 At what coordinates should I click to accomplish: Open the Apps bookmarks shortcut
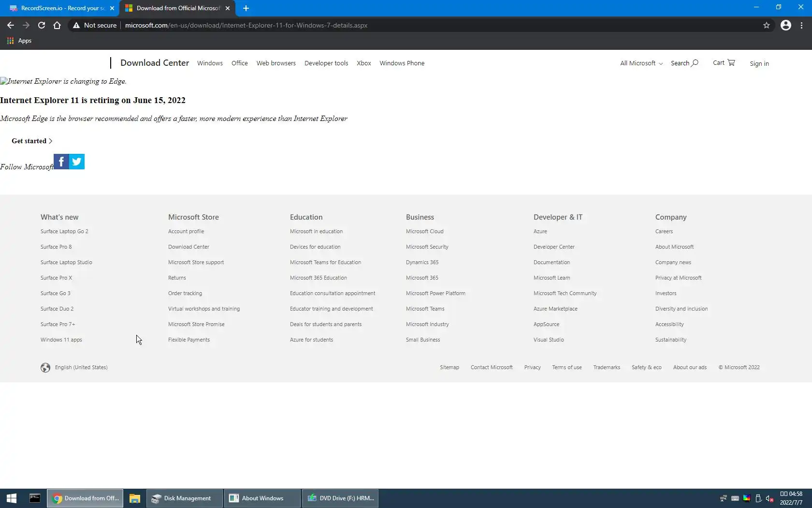tap(19, 41)
